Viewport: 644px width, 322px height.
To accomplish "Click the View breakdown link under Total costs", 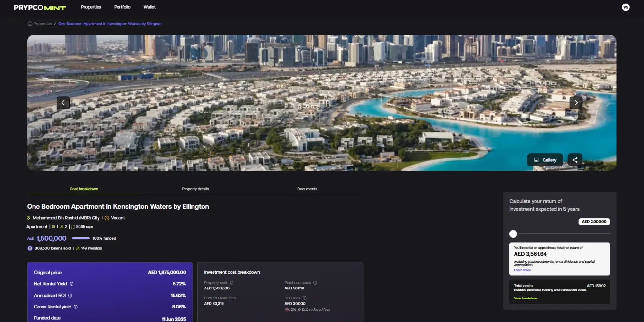I will tap(526, 298).
